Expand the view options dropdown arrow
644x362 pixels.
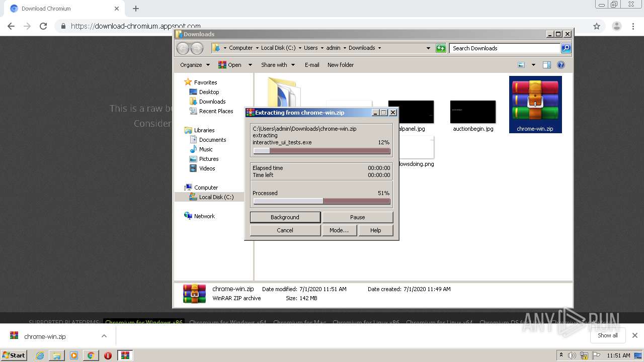click(533, 65)
